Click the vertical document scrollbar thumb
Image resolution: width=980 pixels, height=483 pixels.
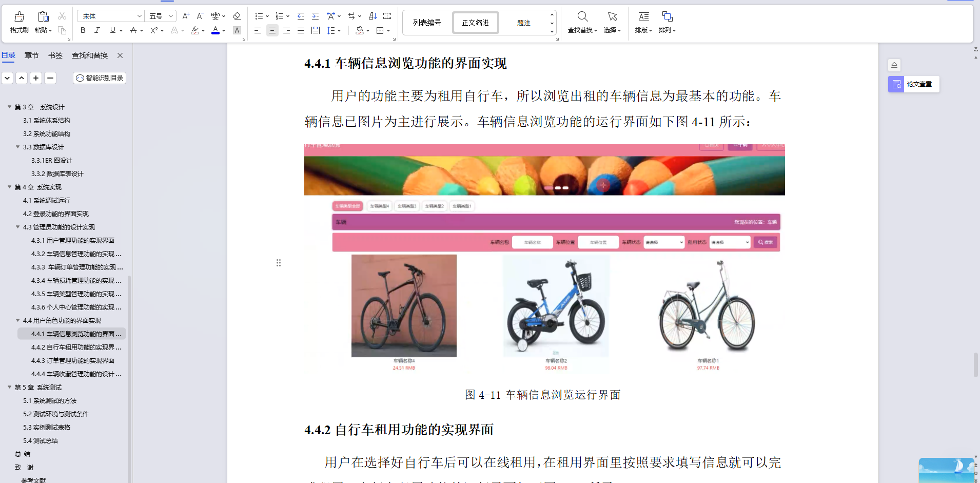976,365
